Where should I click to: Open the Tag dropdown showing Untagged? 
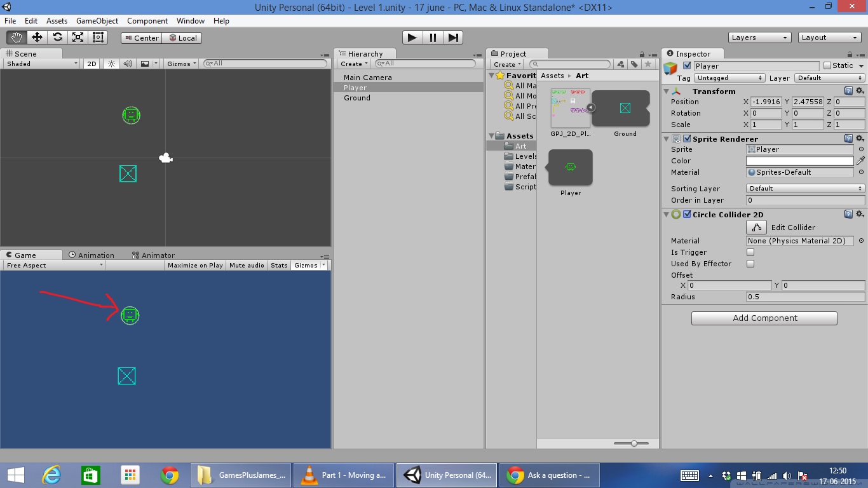tap(729, 78)
